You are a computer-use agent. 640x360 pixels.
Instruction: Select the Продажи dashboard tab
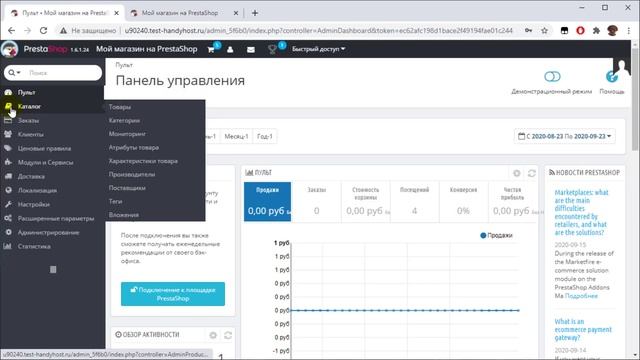pyautogui.click(x=267, y=202)
